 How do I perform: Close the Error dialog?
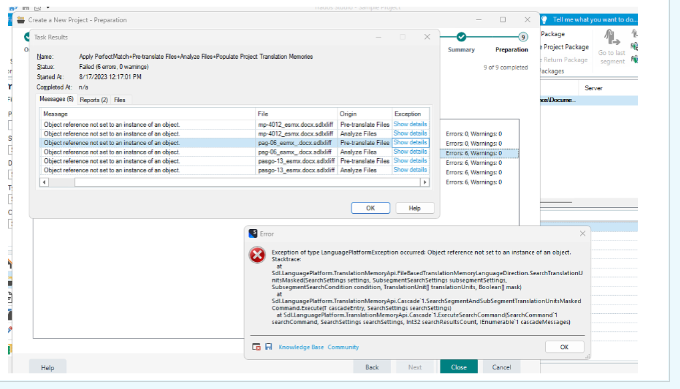pos(582,234)
